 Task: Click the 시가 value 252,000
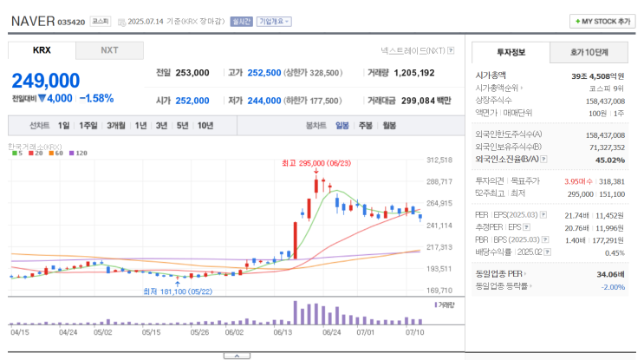(192, 101)
